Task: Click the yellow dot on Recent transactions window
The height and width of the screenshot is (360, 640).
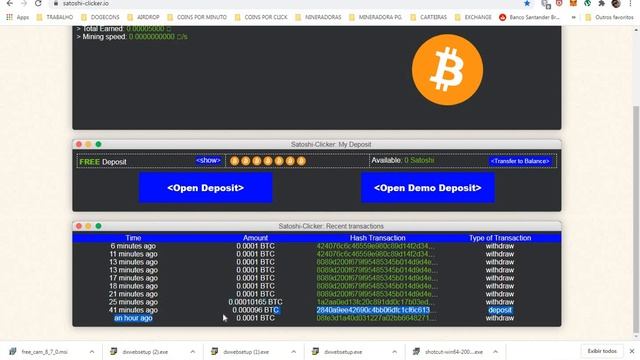Action: (x=89, y=226)
